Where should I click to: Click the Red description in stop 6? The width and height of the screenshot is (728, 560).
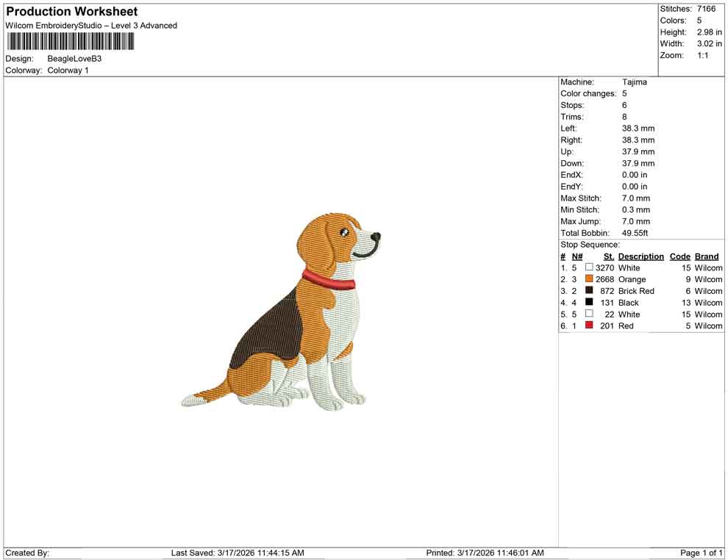[x=626, y=326]
